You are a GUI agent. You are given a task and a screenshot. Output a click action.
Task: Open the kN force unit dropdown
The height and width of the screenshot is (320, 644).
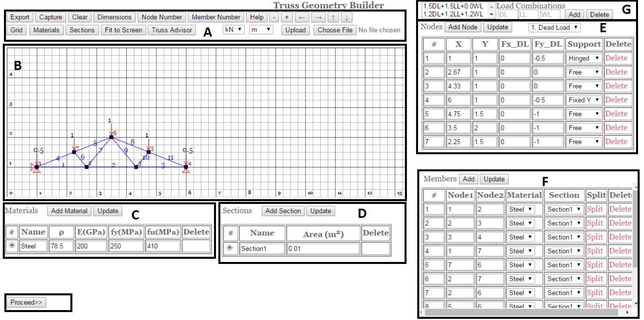tap(233, 29)
